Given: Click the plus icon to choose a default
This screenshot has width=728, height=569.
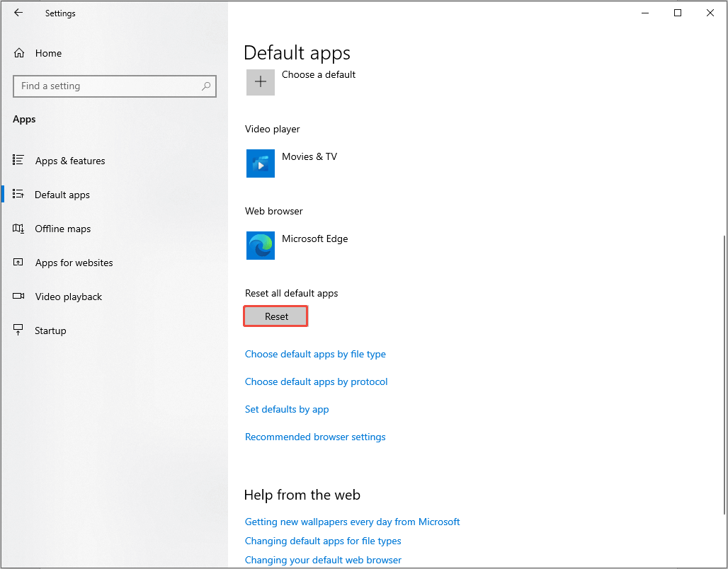Looking at the screenshot, I should [261, 82].
